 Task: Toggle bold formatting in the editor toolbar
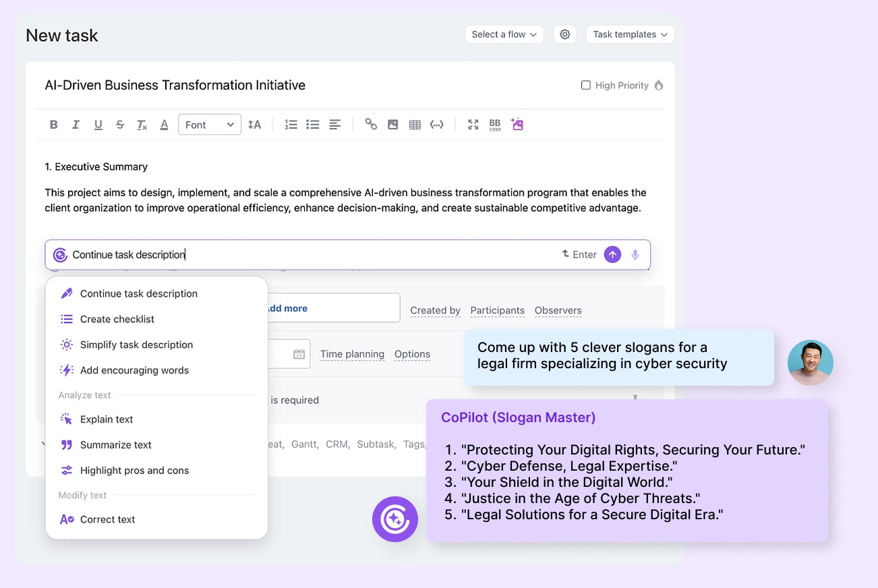coord(54,125)
